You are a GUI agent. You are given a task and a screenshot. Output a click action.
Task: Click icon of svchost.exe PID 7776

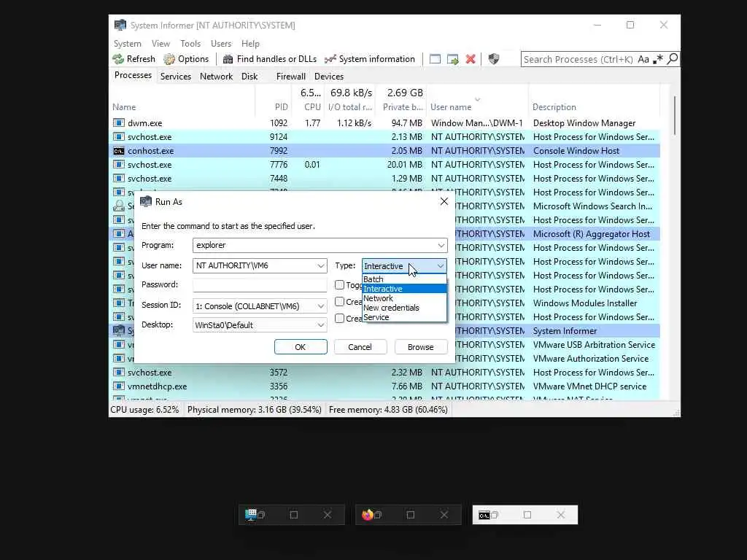pyautogui.click(x=119, y=165)
